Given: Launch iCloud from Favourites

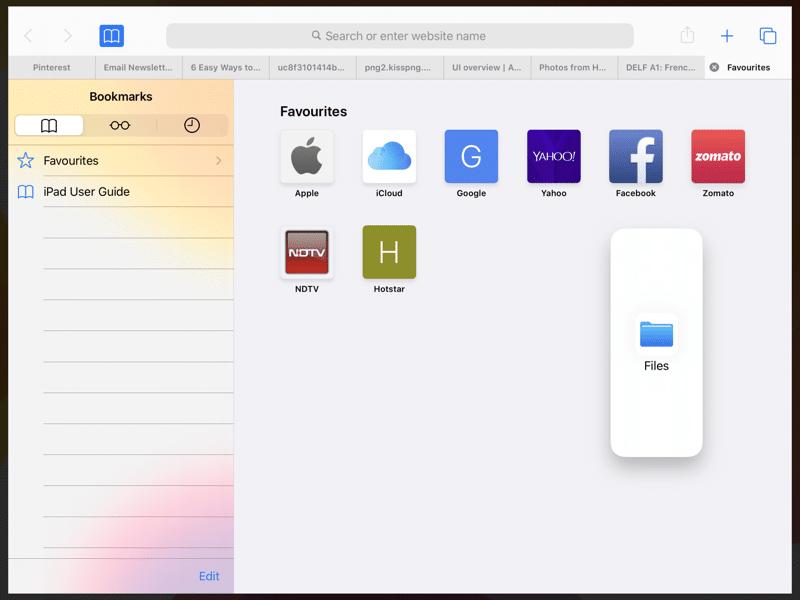Looking at the screenshot, I should point(389,157).
